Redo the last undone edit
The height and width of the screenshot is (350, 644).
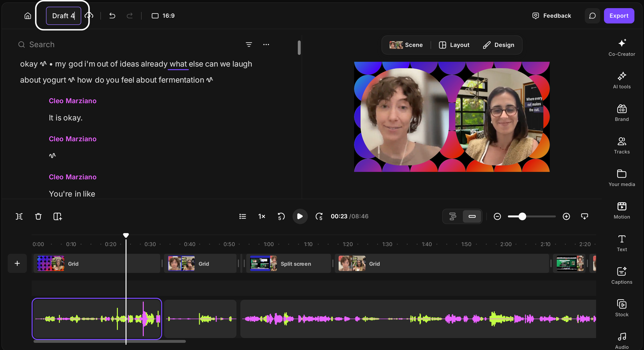(130, 16)
